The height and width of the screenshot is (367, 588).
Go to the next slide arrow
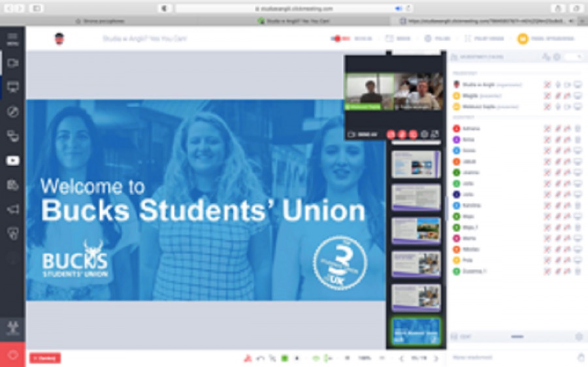436,359
